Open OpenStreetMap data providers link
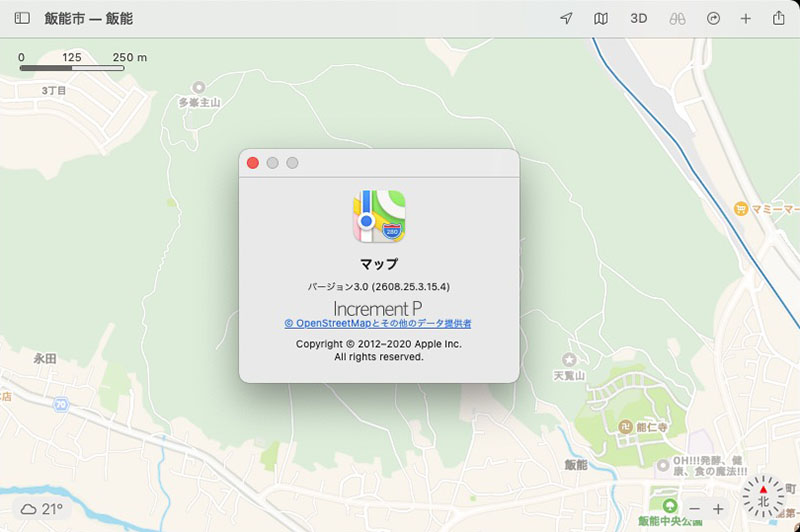 378,323
